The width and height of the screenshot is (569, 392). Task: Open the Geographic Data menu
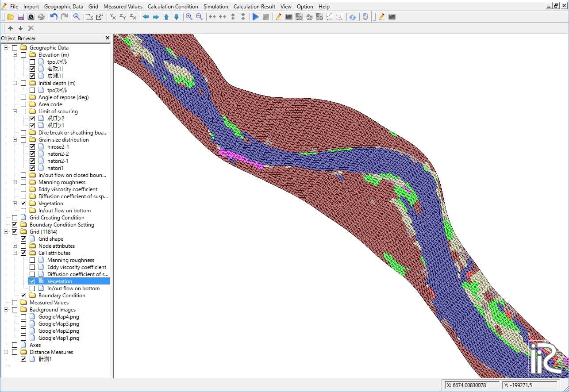tap(64, 7)
